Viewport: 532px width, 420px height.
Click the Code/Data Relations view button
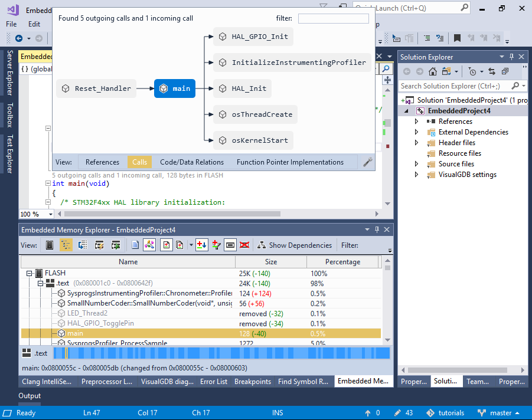(192, 162)
